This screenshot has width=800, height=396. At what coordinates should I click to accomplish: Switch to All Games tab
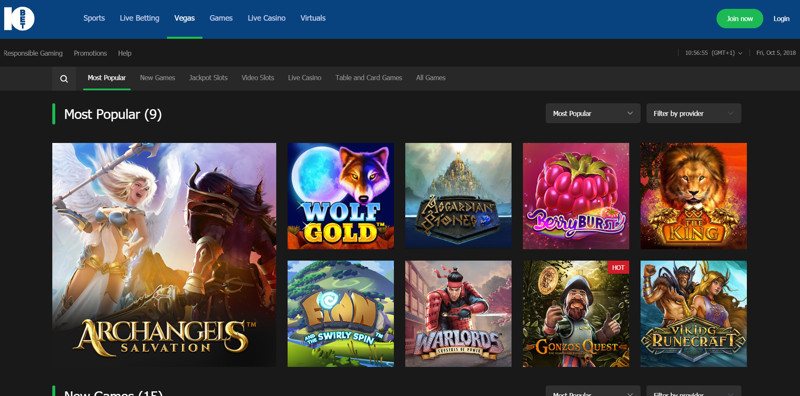[431, 78]
